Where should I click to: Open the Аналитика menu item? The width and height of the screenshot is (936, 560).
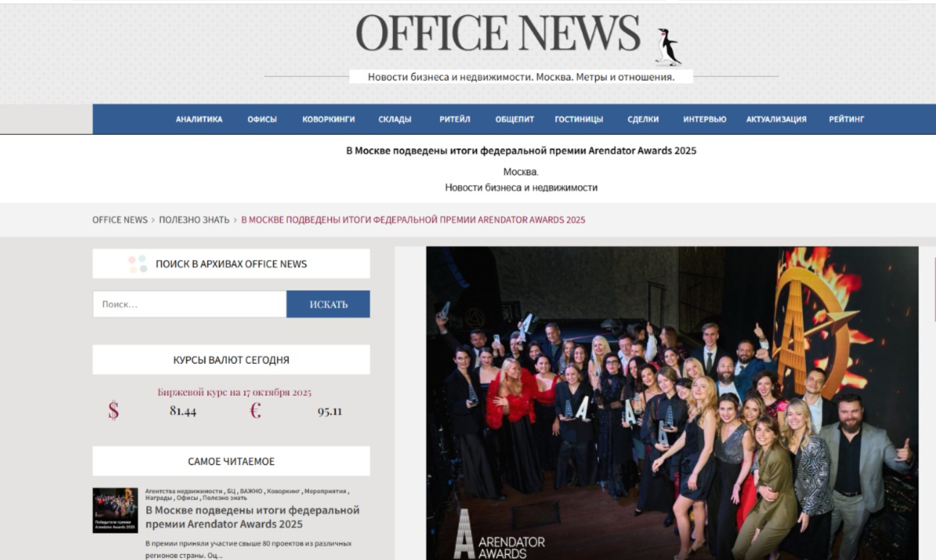click(199, 120)
